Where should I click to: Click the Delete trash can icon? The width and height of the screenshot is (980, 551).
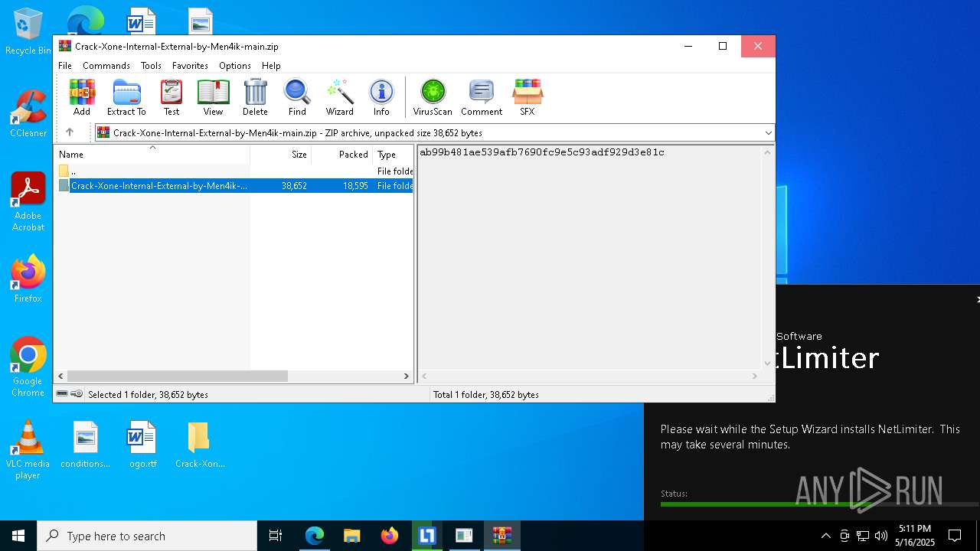pos(255,97)
